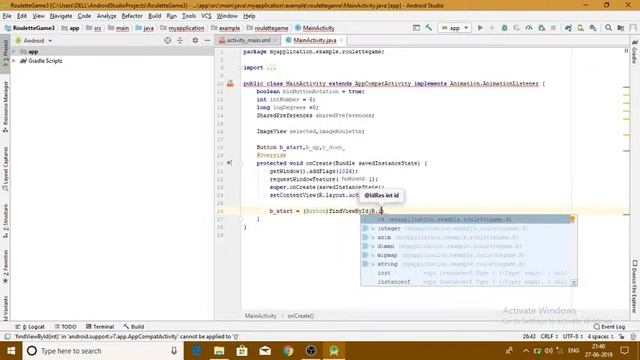Open the Refactor menu
This screenshot has width=640, height=360.
[x=132, y=16]
